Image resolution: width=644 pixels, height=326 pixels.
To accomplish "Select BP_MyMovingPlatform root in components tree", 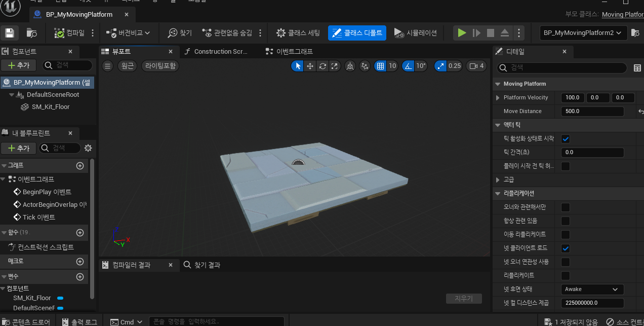I will pos(47,82).
